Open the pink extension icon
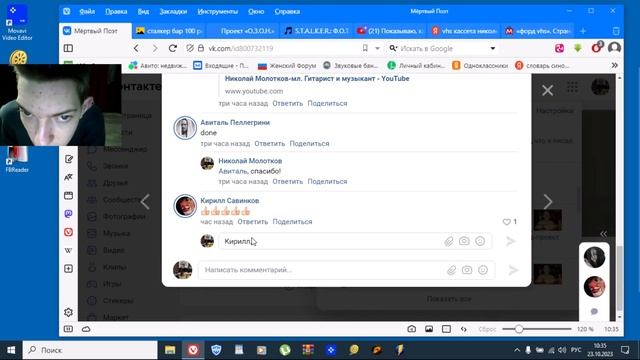Image resolution: width=640 pixels, height=360 pixels. [x=559, y=48]
